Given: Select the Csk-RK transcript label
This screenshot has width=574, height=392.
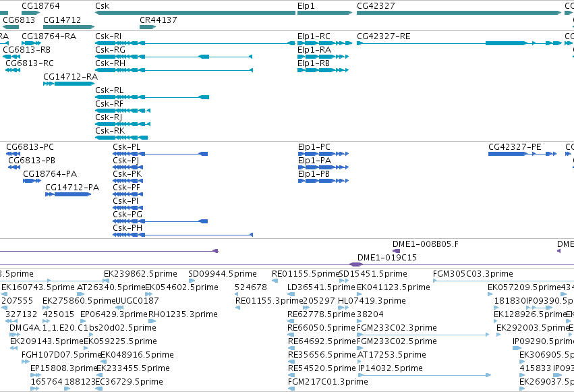Looking at the screenshot, I should [x=110, y=131].
